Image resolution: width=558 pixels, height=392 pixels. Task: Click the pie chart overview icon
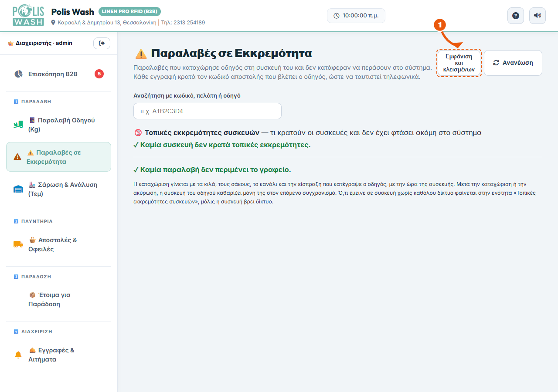(x=18, y=74)
